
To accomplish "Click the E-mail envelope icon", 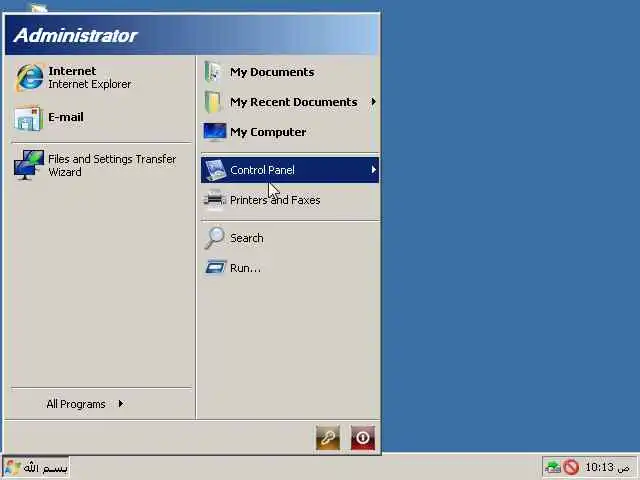I will tap(29, 118).
